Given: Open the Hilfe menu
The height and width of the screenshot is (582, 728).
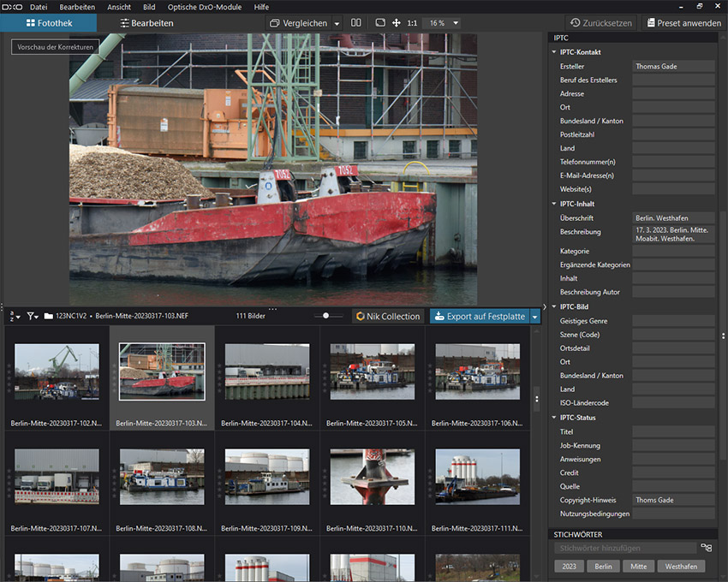Looking at the screenshot, I should [261, 7].
